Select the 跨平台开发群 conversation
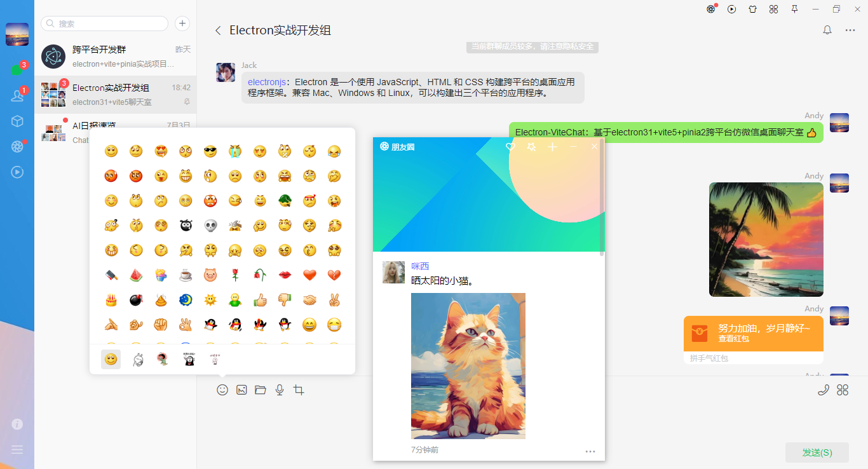 (114, 56)
